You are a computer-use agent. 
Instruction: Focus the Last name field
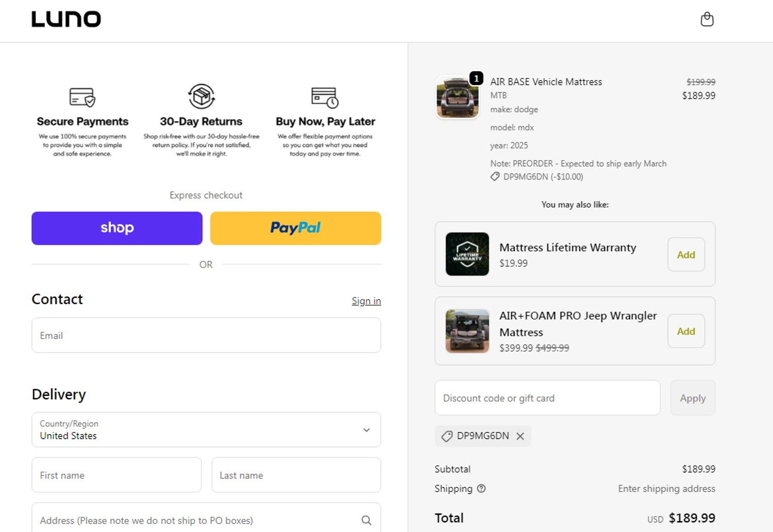[296, 475]
